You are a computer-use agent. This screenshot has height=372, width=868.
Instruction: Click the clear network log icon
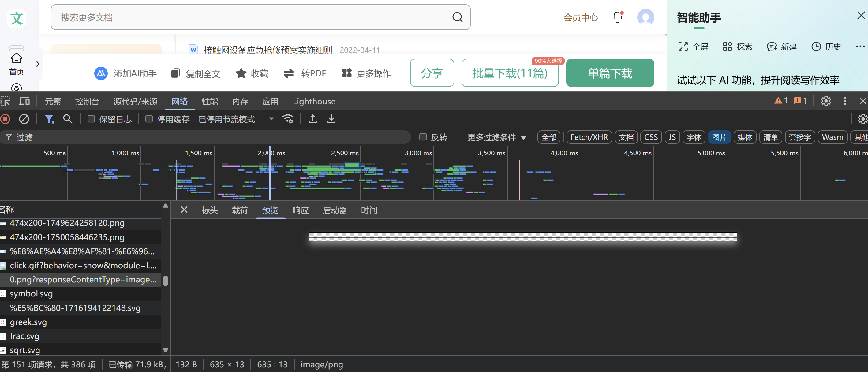click(x=24, y=119)
